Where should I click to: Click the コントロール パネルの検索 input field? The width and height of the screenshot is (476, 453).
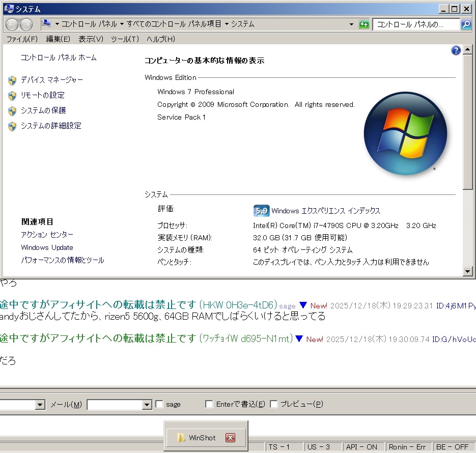point(416,24)
